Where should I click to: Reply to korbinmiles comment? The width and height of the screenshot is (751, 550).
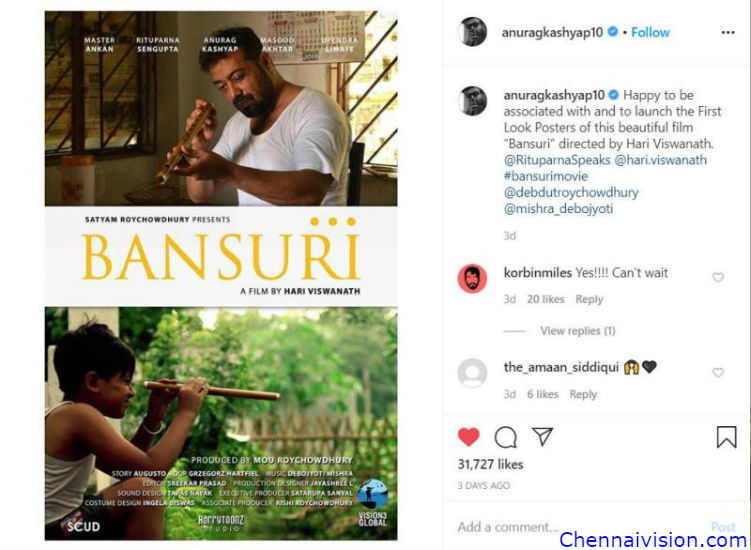pos(589,299)
